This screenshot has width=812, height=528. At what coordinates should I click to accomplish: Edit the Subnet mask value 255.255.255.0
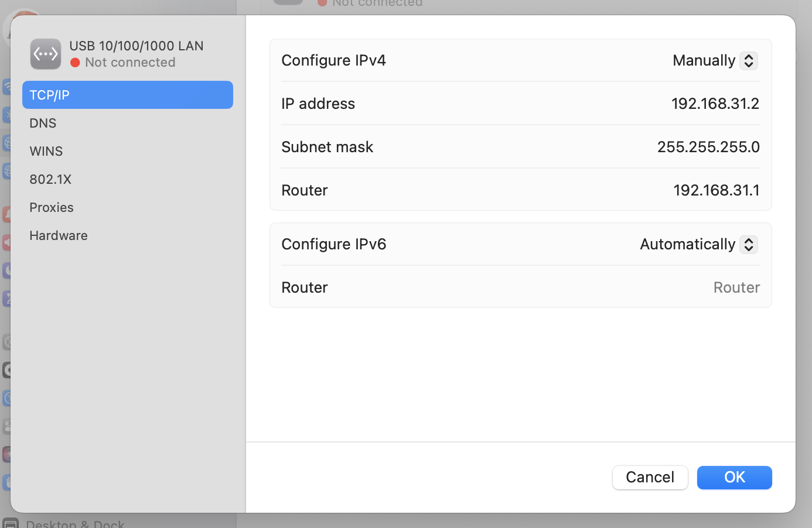[x=708, y=147]
